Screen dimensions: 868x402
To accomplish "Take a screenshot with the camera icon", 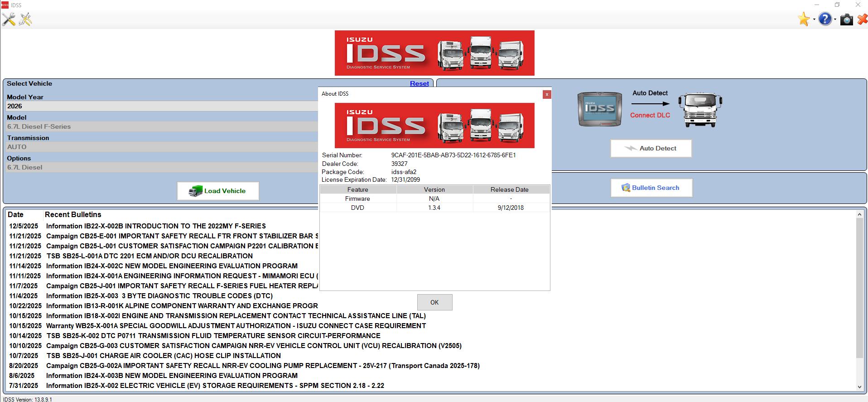I will (846, 19).
